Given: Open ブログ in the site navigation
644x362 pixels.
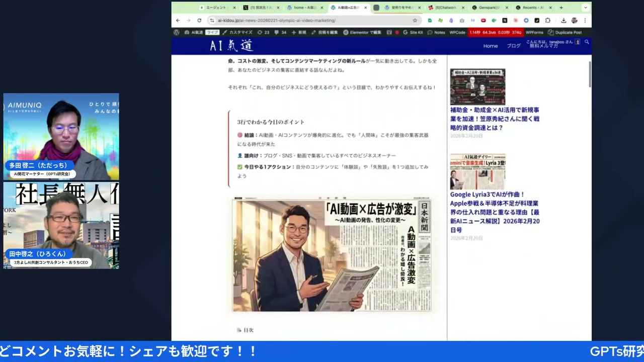Looking at the screenshot, I should pos(513,46).
